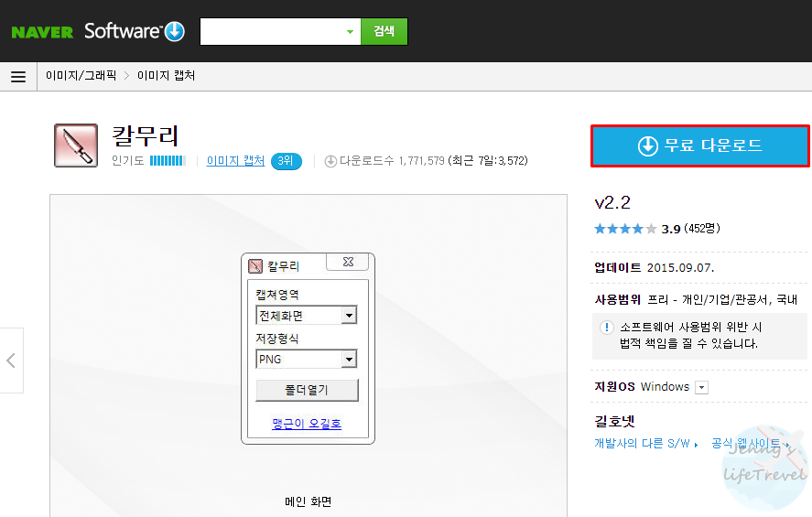Click the NAVER logo

pos(42,32)
